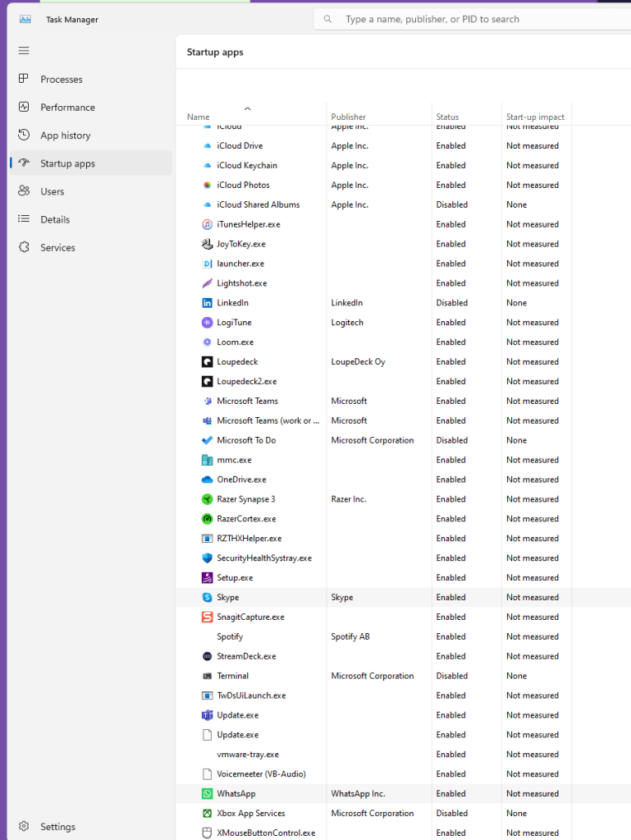Switch to the Details page
Image resolution: width=631 pixels, height=840 pixels.
click(x=91, y=219)
